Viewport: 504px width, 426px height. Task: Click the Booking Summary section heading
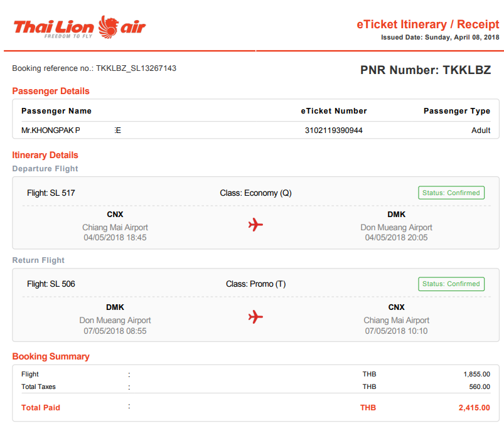pyautogui.click(x=51, y=356)
